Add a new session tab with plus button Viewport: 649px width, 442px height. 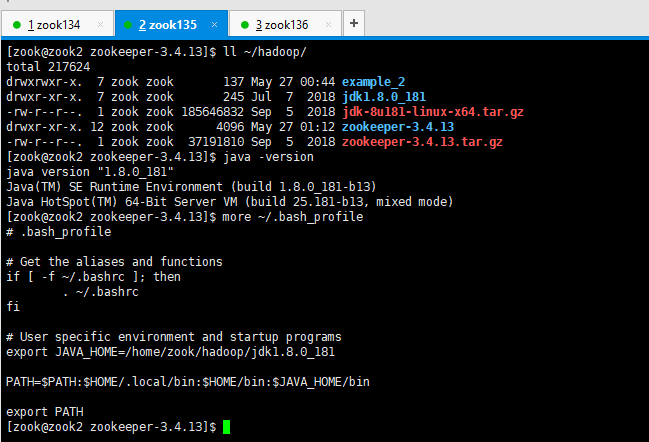click(x=353, y=23)
